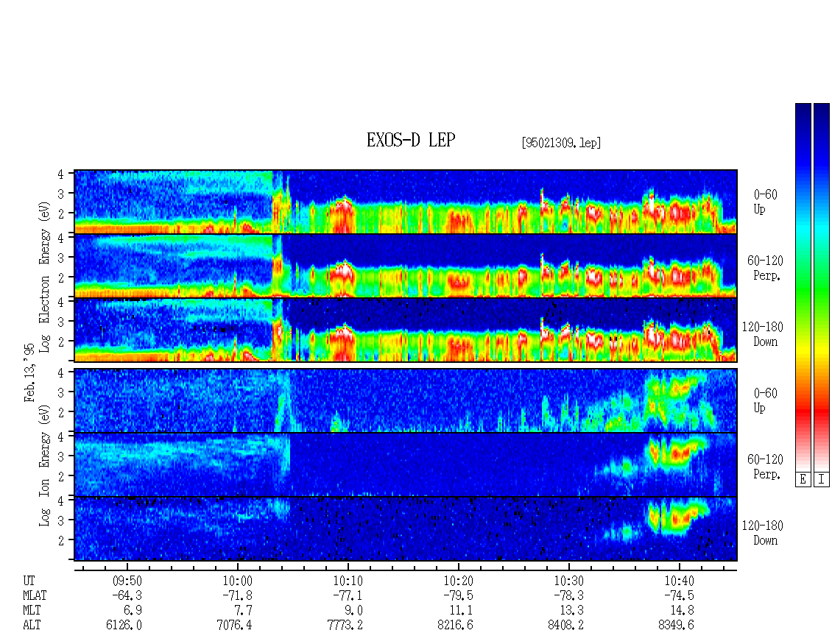The height and width of the screenshot is (644, 832).
Task: Click the 10:00 UT time value
Action: [x=237, y=581]
